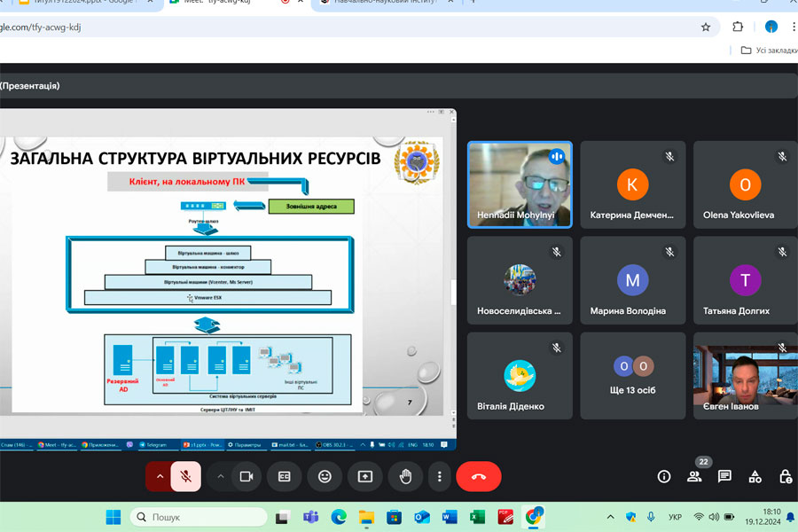Select Hennadii Mohylnyi's video tile
Image resolution: width=798 pixels, height=532 pixels.
point(520,184)
